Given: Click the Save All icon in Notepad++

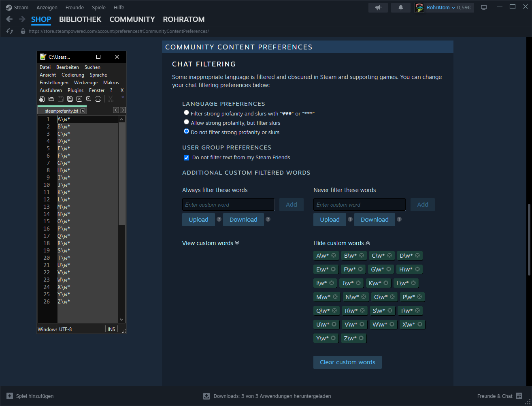Looking at the screenshot, I should tap(70, 99).
